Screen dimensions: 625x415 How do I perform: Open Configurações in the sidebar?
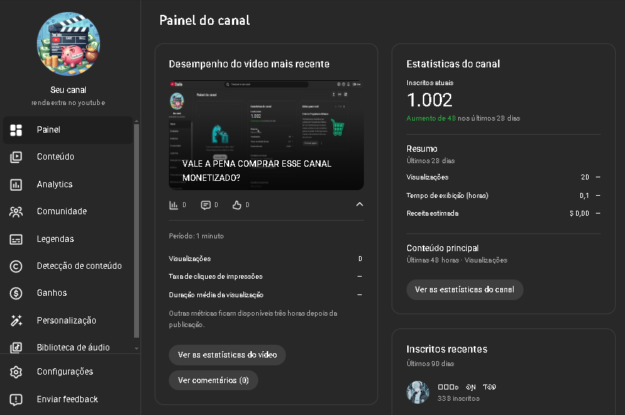(70, 372)
